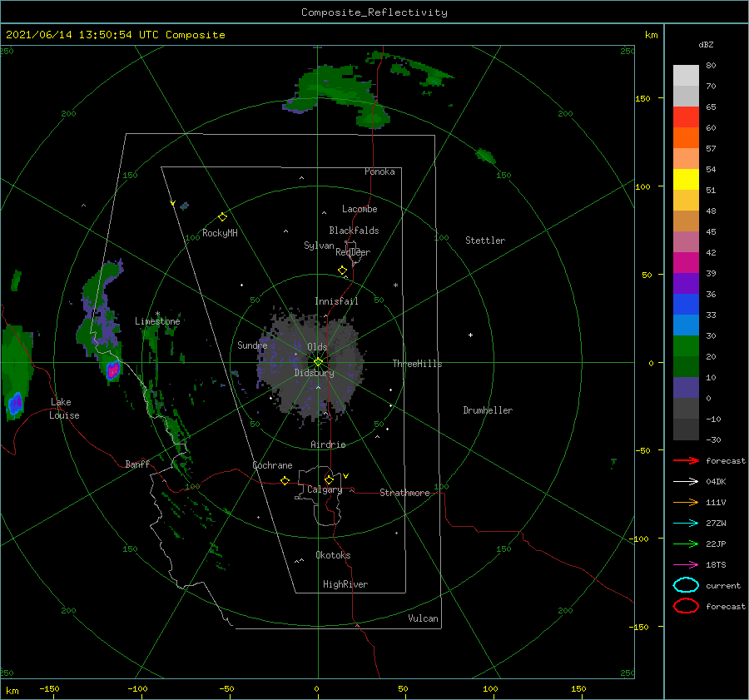Click the Airdrie city label

click(x=328, y=444)
